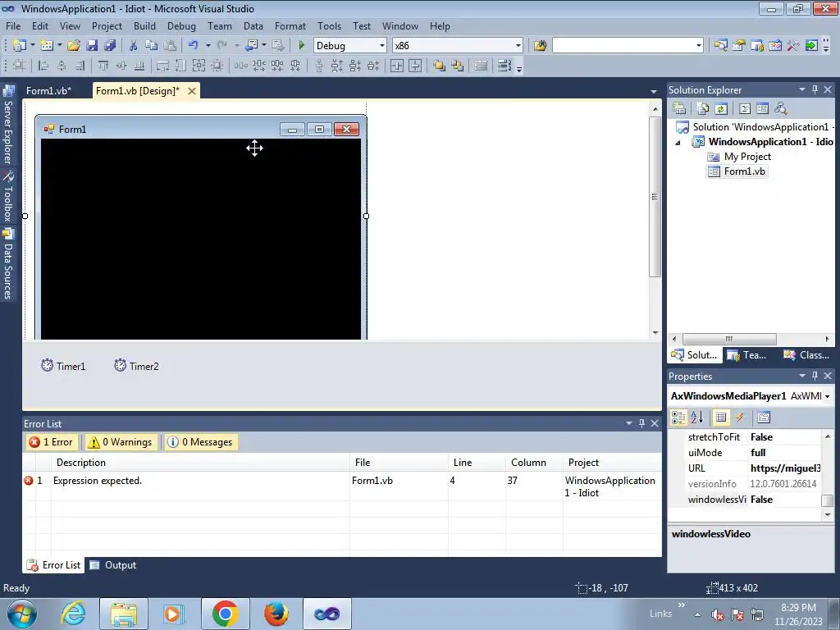Open the x86 platform dropdown

click(518, 46)
